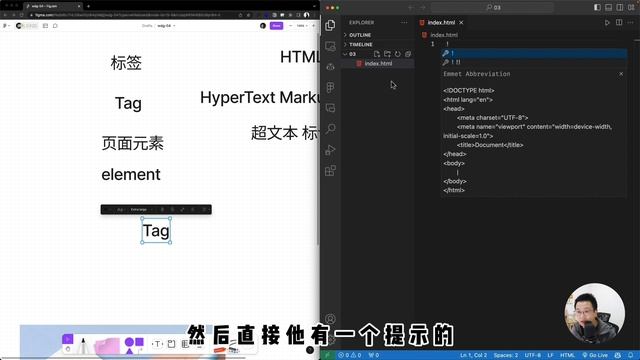The height and width of the screenshot is (360, 640).
Task: Open Figma file name dropdown
Action: [x=166, y=26]
